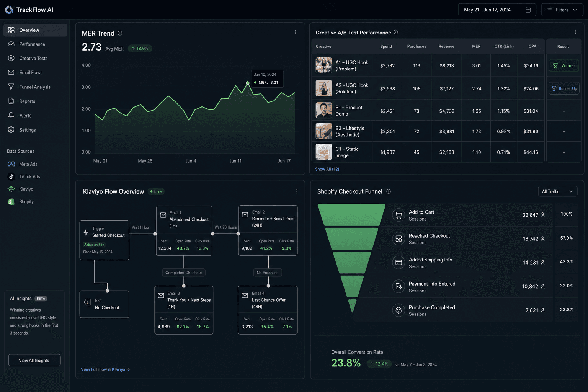Screen dimensions: 588x392
Task: Click the MER Trend info icon
Action: (x=120, y=33)
